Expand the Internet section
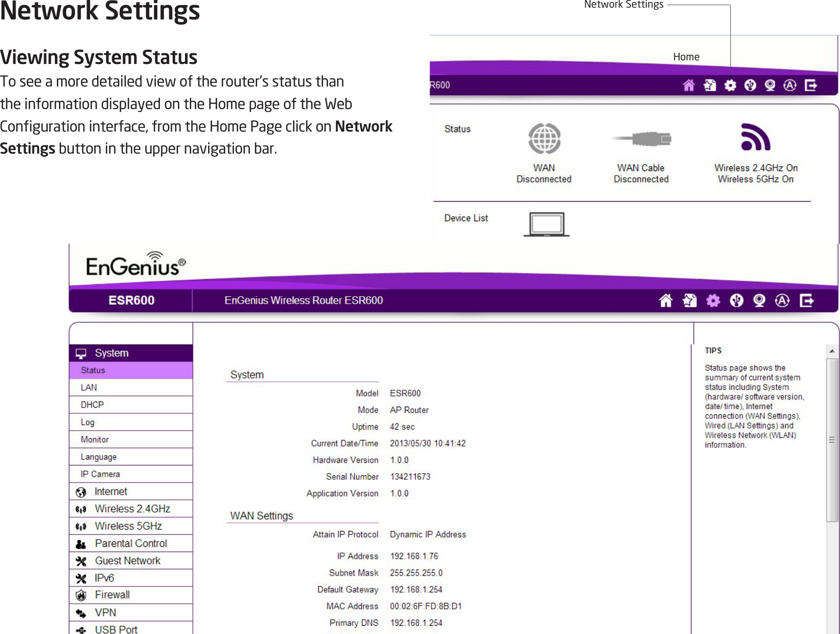 131,492
